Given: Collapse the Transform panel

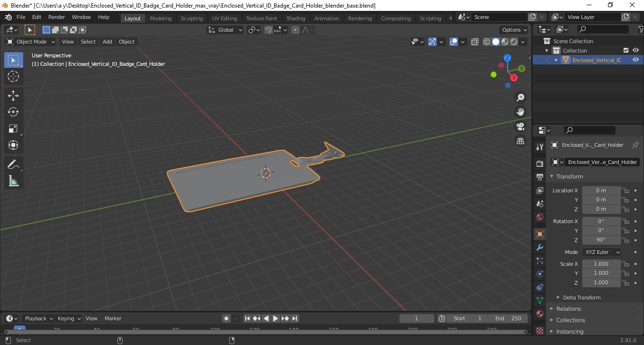Looking at the screenshot, I should pos(569,176).
